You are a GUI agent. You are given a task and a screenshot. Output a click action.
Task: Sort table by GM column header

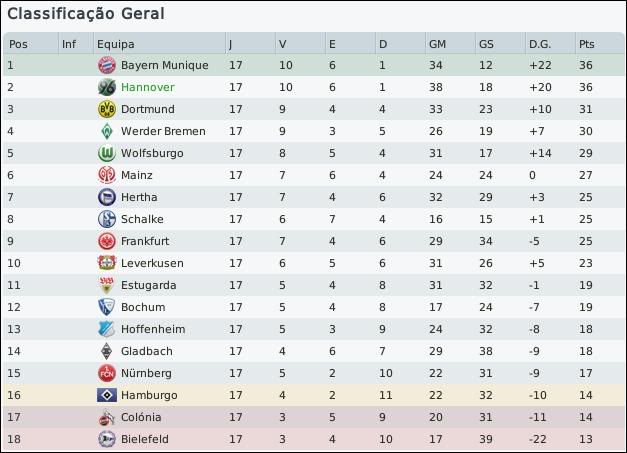(437, 44)
